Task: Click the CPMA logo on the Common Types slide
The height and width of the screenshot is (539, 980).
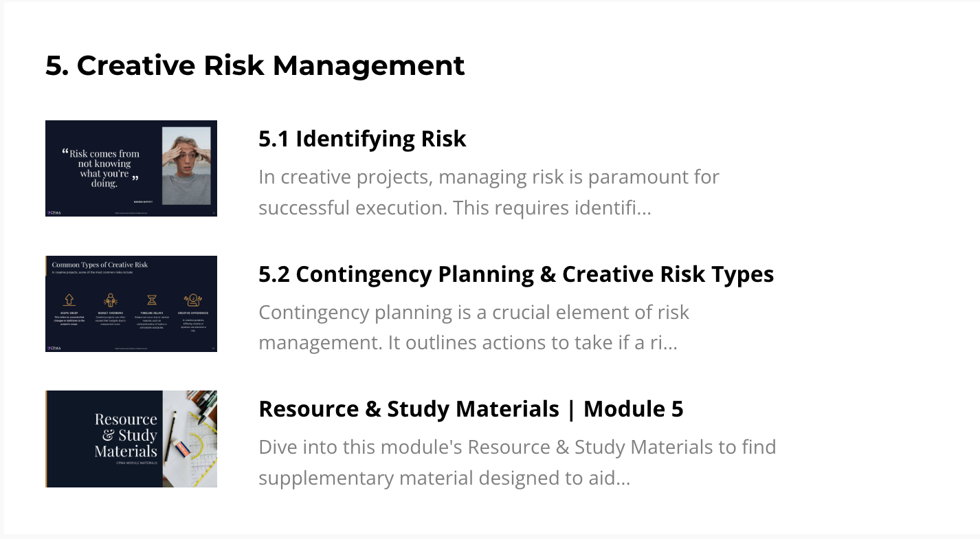Action: [x=54, y=348]
